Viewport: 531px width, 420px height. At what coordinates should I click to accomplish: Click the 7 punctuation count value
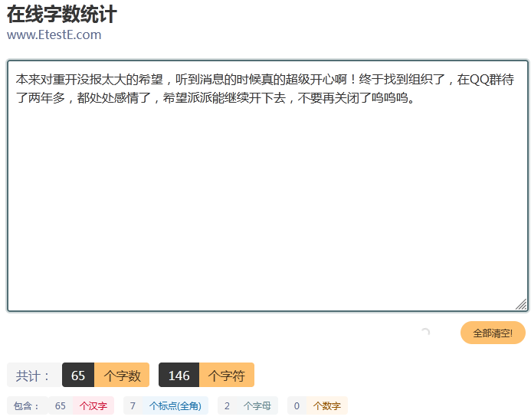pos(133,405)
